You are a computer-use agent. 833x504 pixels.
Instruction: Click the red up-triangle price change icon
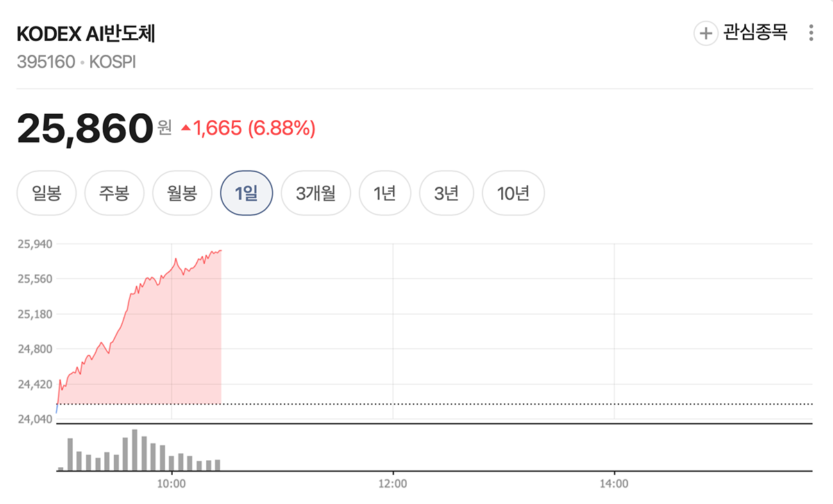tap(185, 128)
